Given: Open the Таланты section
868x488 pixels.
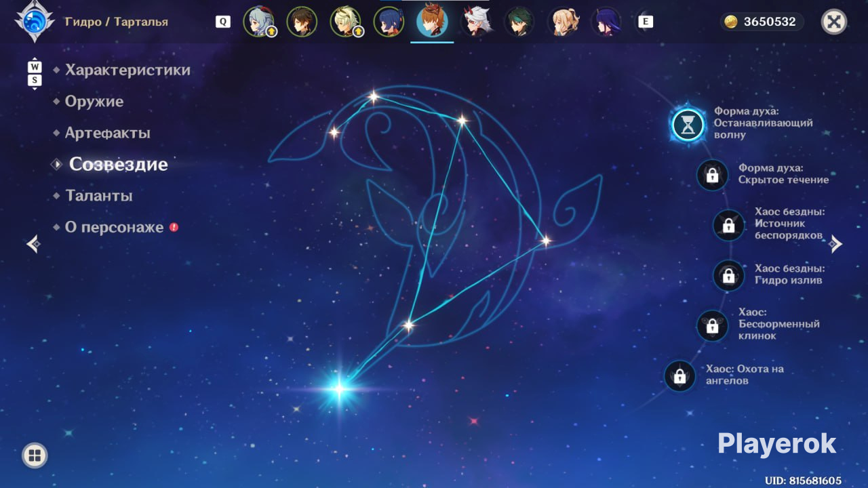Looking at the screenshot, I should click(x=99, y=196).
